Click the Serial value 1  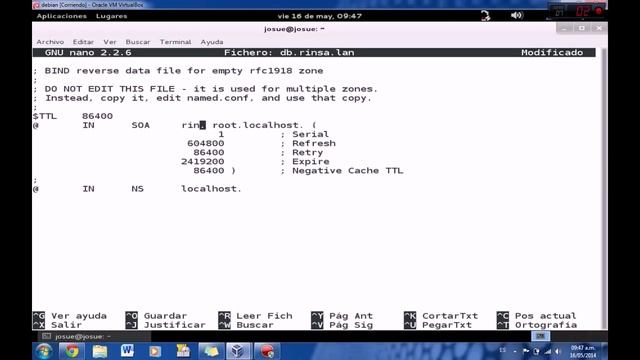[x=221, y=134]
